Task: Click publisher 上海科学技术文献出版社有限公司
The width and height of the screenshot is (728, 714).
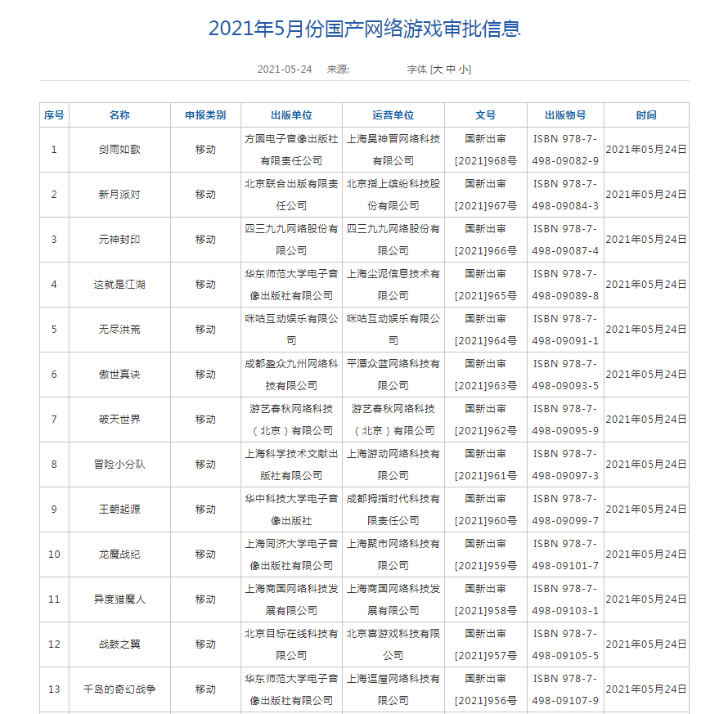Action: click(x=291, y=465)
